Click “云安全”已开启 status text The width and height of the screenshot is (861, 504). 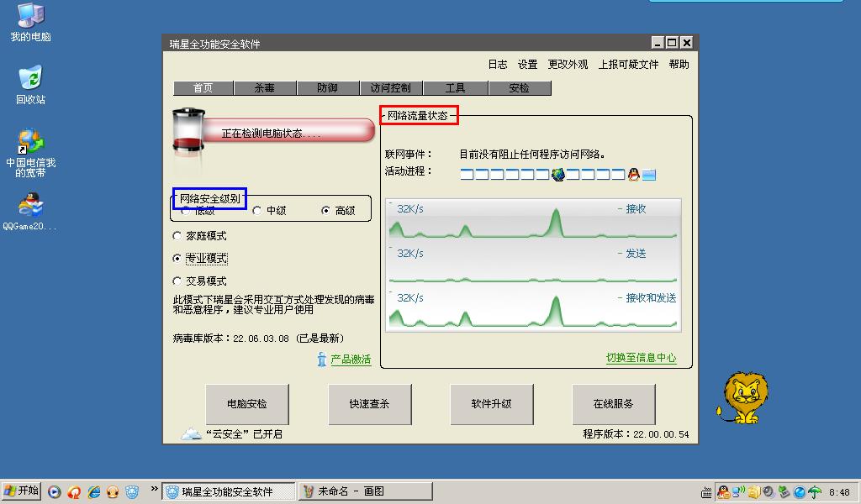tap(244, 434)
